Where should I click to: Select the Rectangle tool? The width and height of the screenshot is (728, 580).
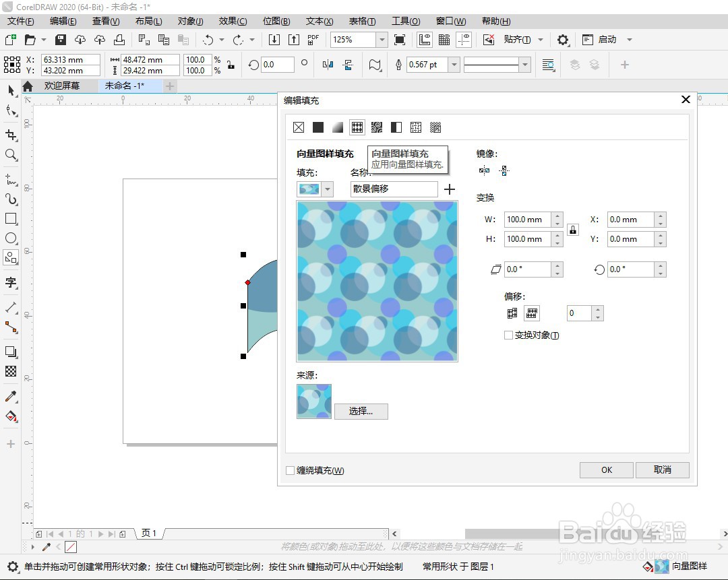[11, 218]
